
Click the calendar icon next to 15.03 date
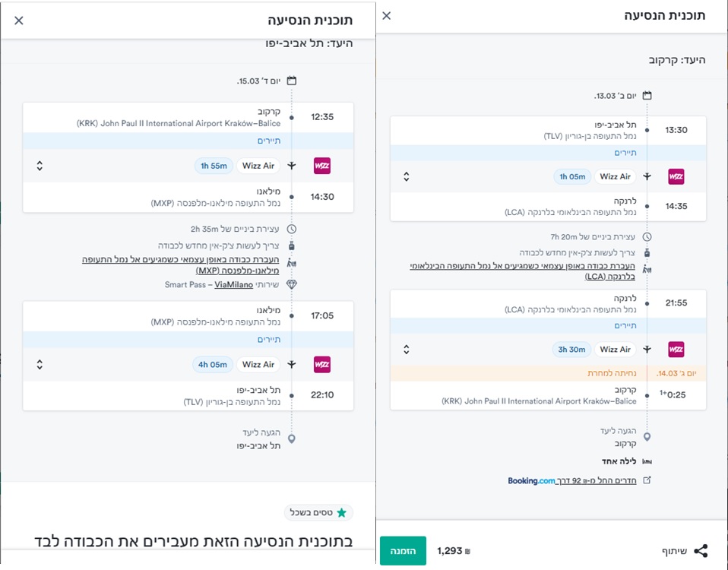[292, 81]
